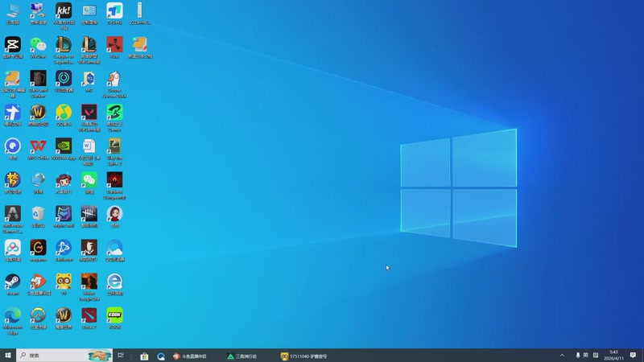Show hidden system tray icons
644x362 pixels.
(x=562, y=356)
